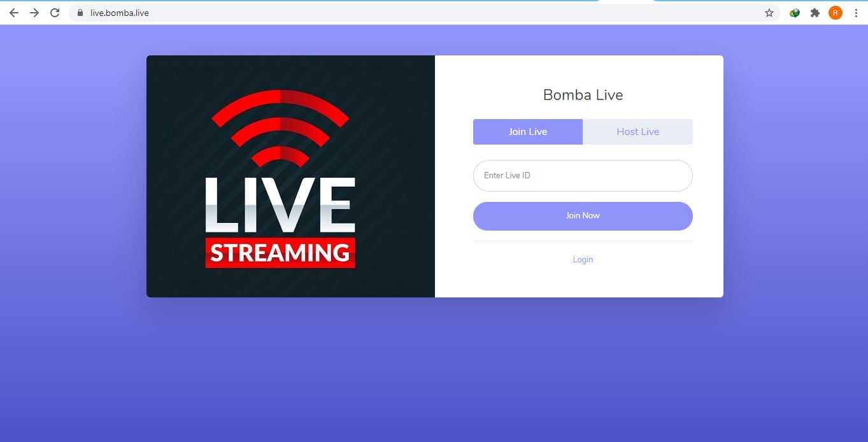The height and width of the screenshot is (442, 868).
Task: Open the Login link
Action: pyautogui.click(x=583, y=259)
